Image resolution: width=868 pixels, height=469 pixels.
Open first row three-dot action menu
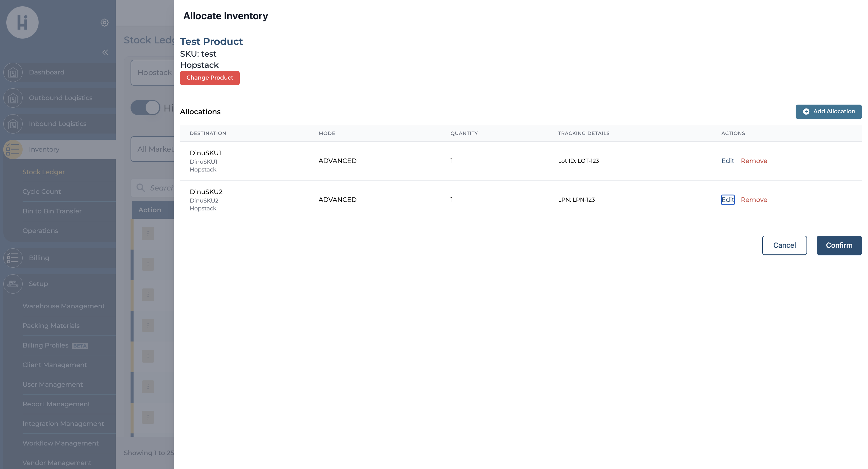point(148,234)
